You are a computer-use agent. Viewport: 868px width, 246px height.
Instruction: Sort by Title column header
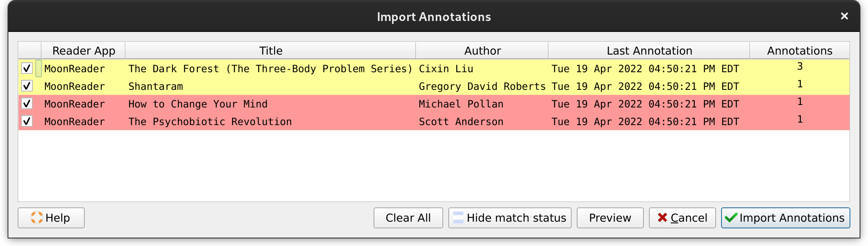click(271, 51)
